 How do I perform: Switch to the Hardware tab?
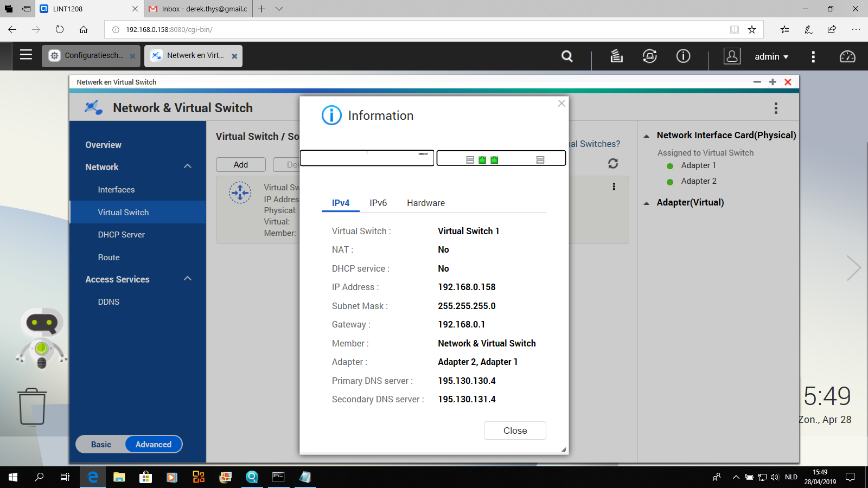pyautogui.click(x=425, y=203)
